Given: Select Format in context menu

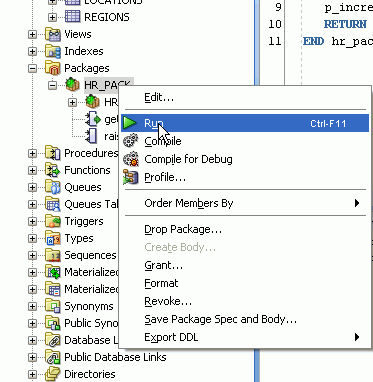Looking at the screenshot, I should tap(245, 283).
